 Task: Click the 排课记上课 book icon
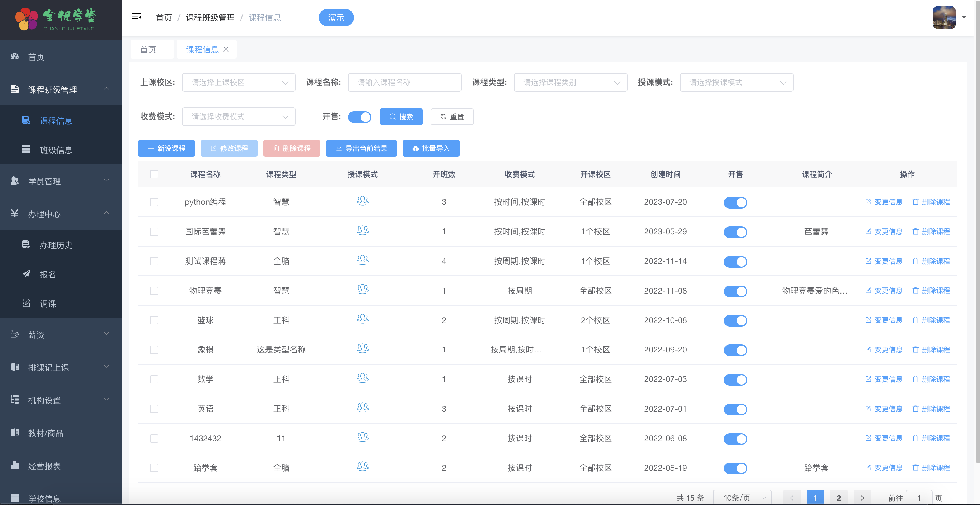click(x=15, y=367)
